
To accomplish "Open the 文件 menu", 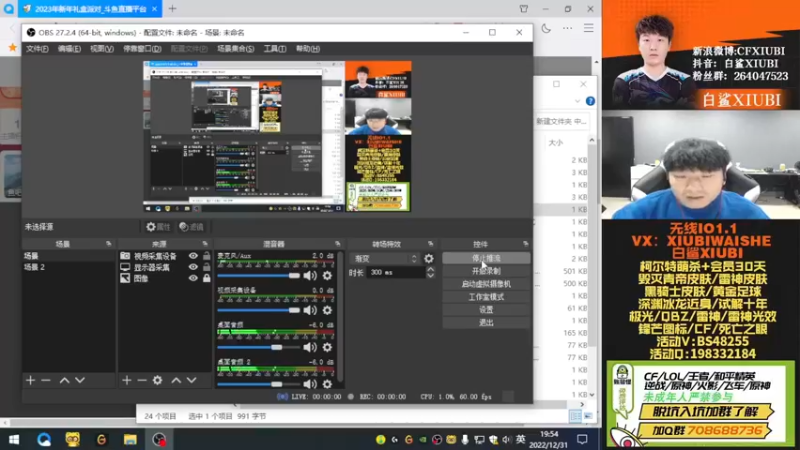I will click(37, 49).
